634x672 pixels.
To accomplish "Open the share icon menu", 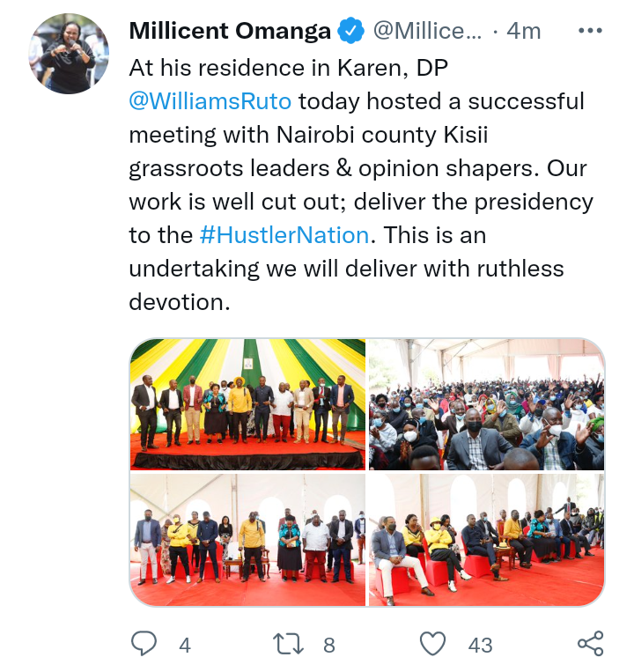I will tap(591, 644).
